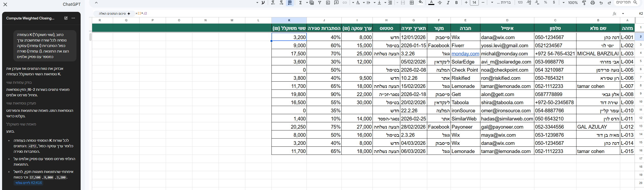Open the Functions sigma menu
Screen dimensions: 644x190
(301, 3)
